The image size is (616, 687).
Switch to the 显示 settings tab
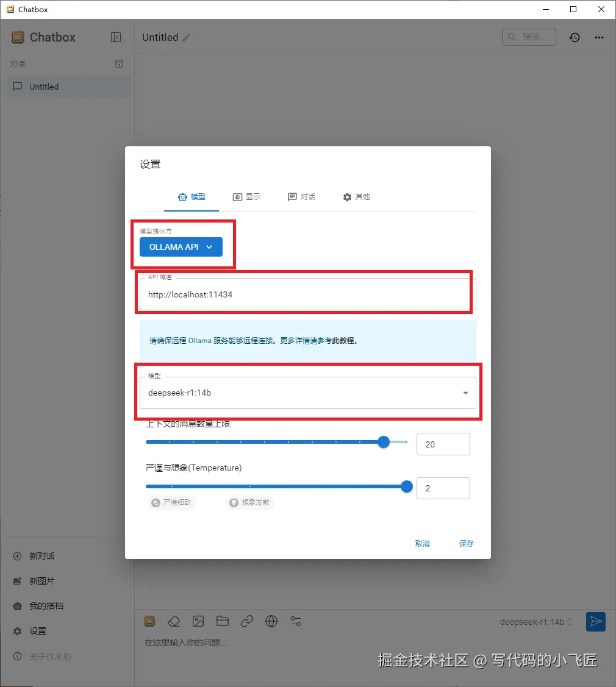click(246, 197)
